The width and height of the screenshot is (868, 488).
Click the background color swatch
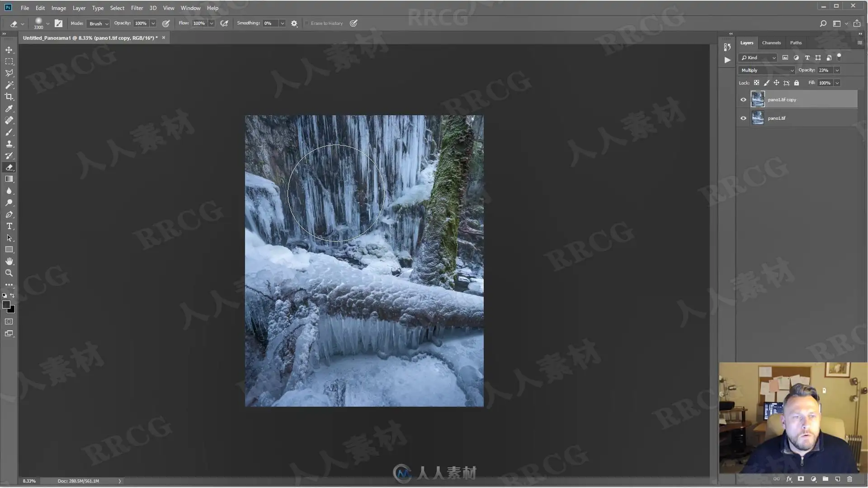[x=12, y=311]
